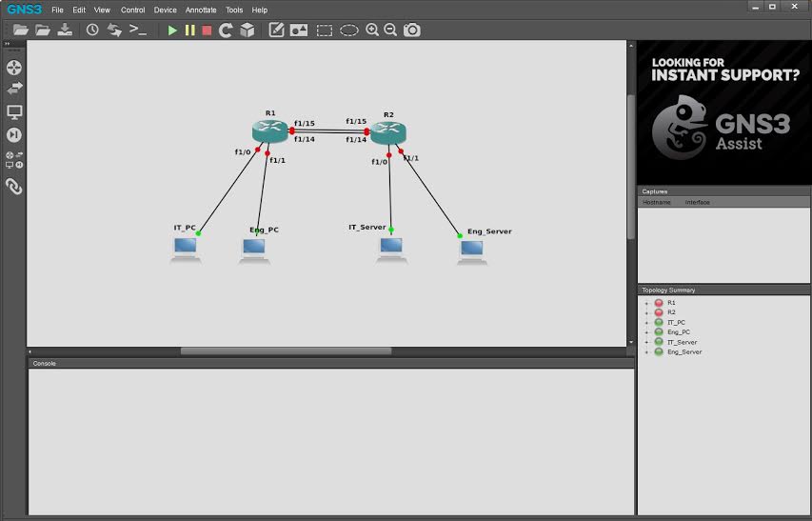This screenshot has width=812, height=521.
Task: Select the Eng_Server computer node
Action: point(472,251)
